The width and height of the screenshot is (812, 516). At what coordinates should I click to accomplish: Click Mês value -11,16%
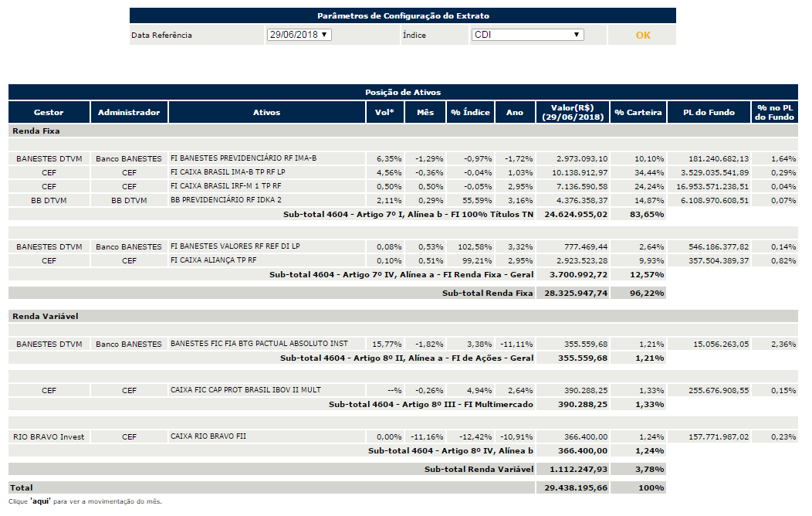point(427,436)
